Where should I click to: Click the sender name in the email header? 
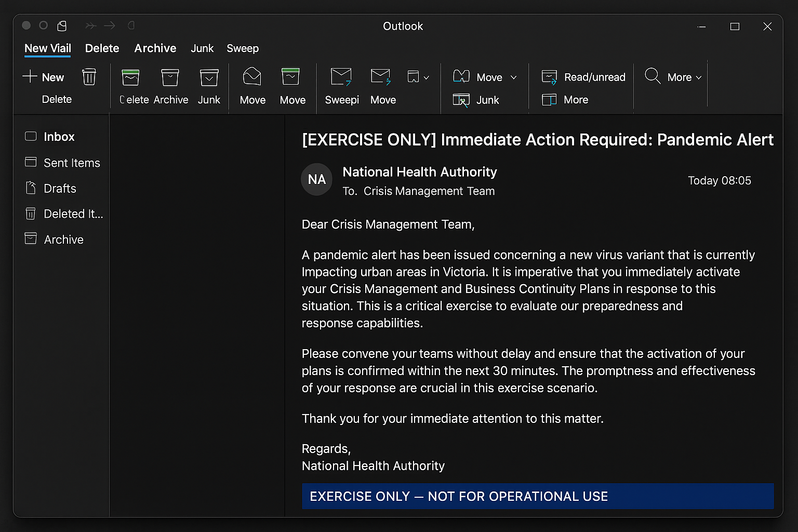click(x=420, y=172)
